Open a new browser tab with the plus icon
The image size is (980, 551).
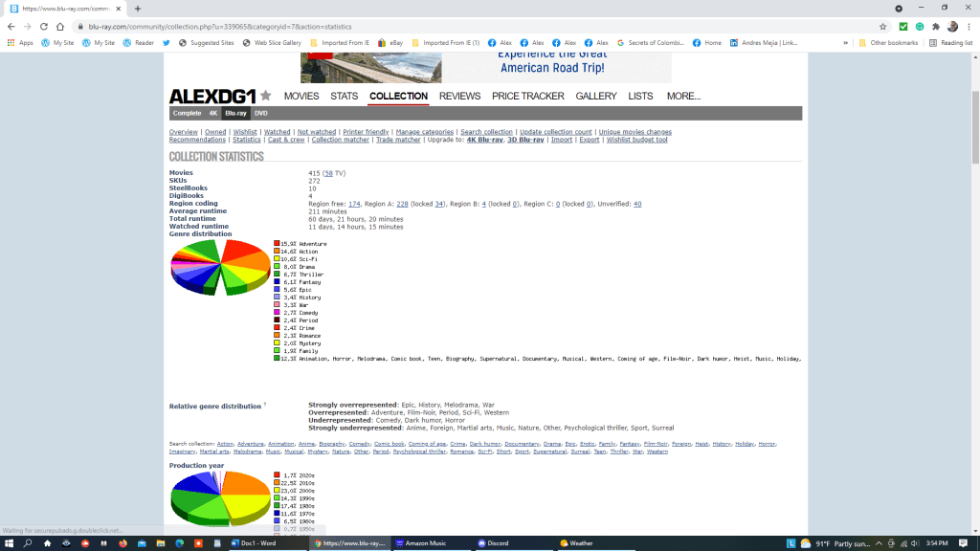(x=138, y=9)
